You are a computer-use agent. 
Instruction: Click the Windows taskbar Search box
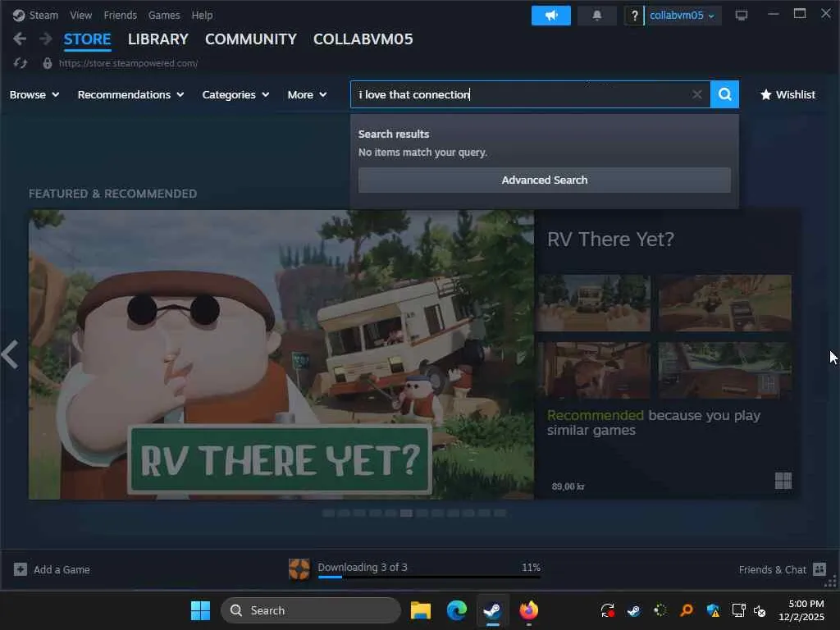click(311, 610)
